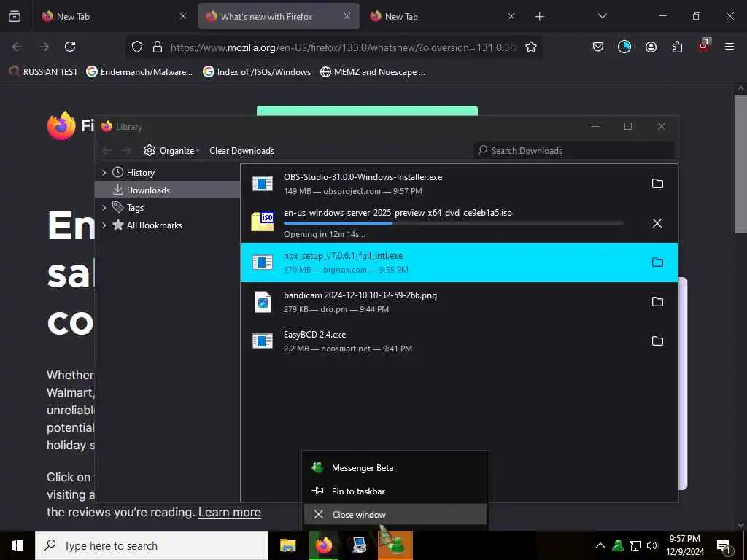This screenshot has width=747, height=560.
Task: Show bandicam png in folder
Action: coord(657,301)
